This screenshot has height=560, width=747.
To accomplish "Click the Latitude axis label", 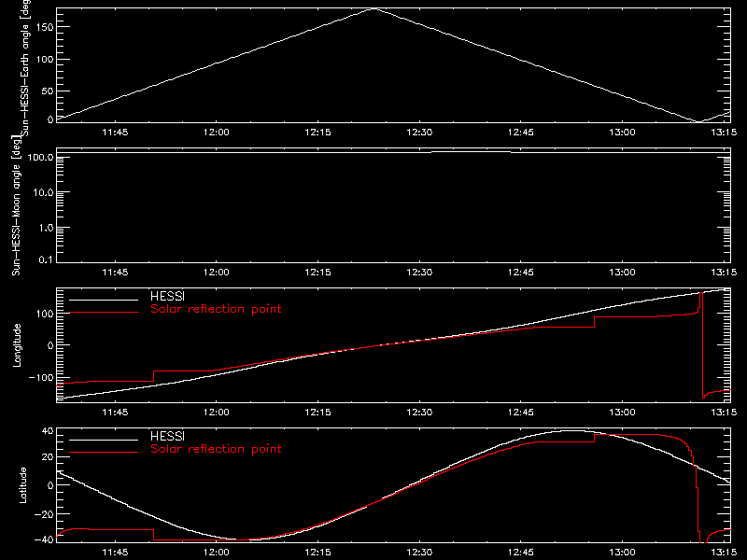I will click(22, 485).
